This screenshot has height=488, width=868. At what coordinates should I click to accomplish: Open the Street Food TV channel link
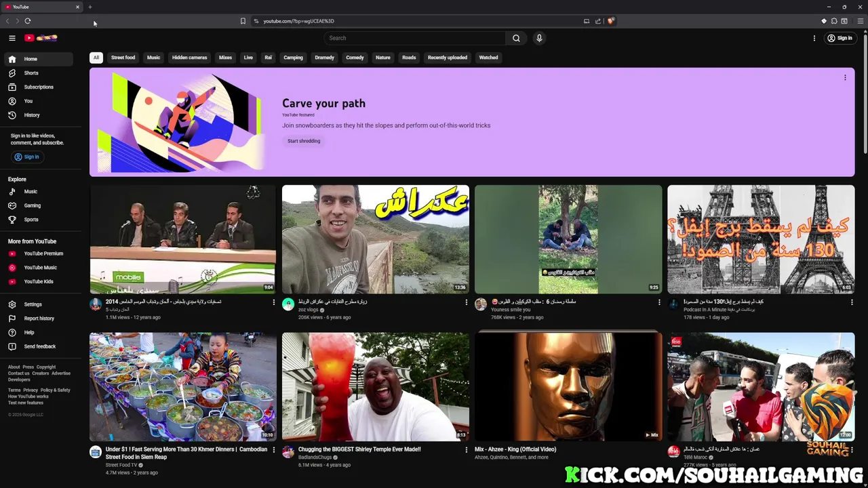point(121,465)
